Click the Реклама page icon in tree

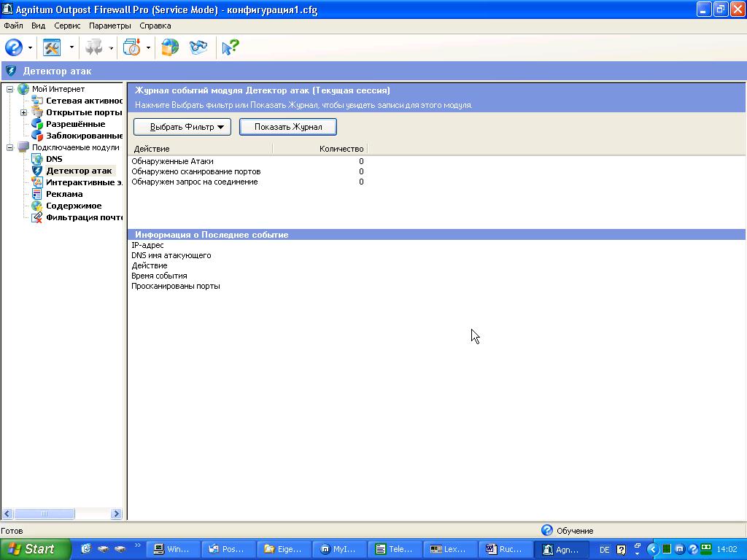[37, 194]
